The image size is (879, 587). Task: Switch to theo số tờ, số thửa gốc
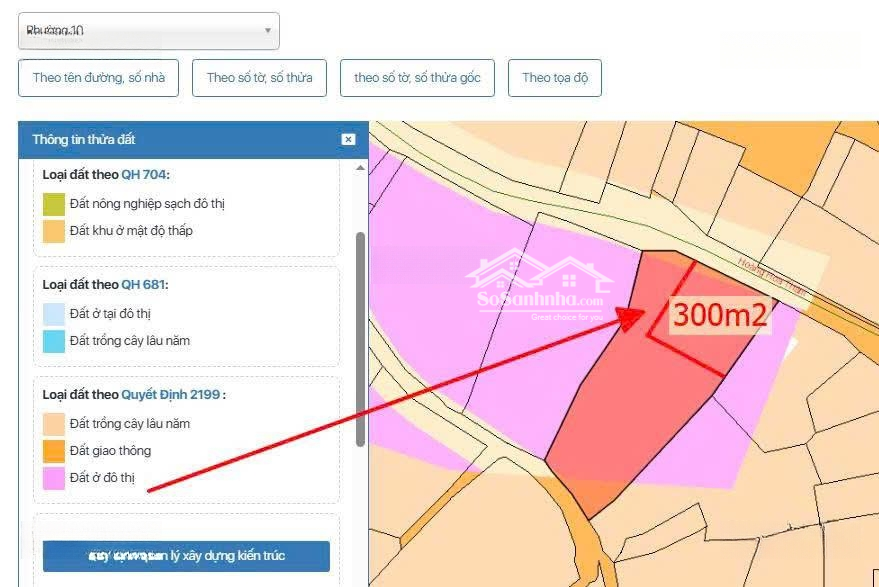click(417, 78)
